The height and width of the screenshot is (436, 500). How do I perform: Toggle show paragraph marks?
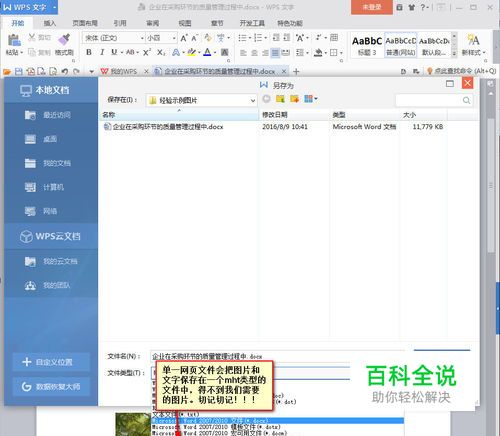[x=318, y=38]
